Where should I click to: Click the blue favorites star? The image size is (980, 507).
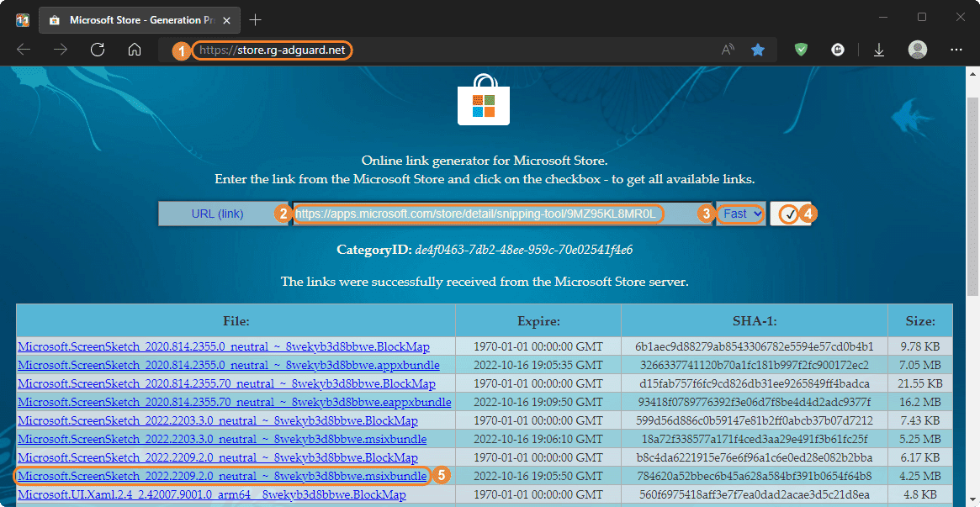758,50
